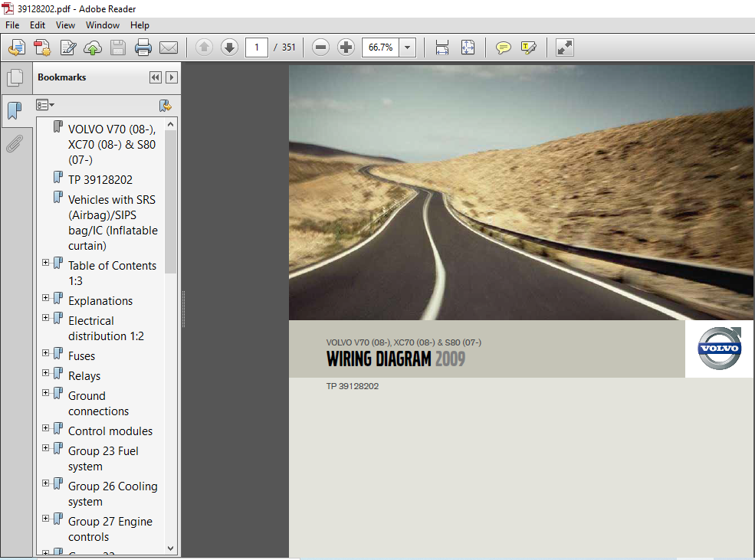The width and height of the screenshot is (755, 560).
Task: Click bookmarks scrollbar down arrow
Action: pos(170,548)
